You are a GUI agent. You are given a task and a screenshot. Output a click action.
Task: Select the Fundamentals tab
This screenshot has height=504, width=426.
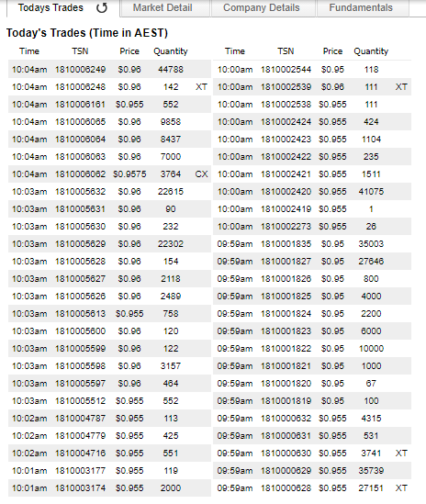point(363,7)
